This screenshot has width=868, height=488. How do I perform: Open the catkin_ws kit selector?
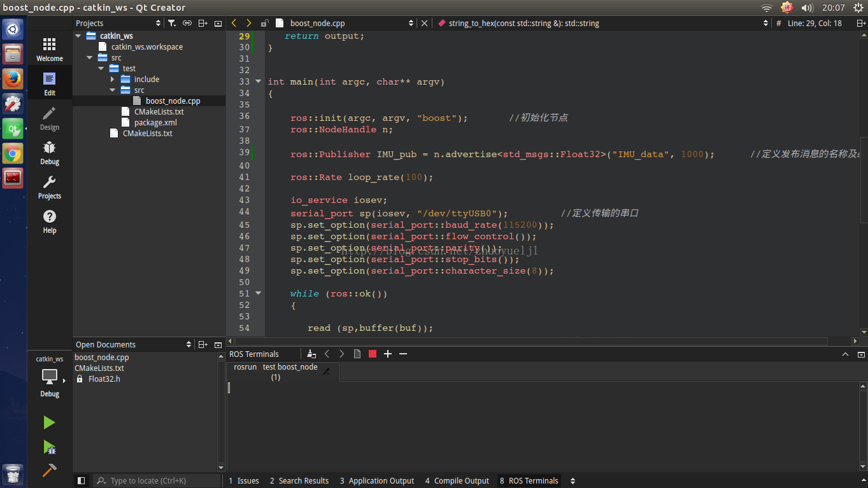(49, 377)
